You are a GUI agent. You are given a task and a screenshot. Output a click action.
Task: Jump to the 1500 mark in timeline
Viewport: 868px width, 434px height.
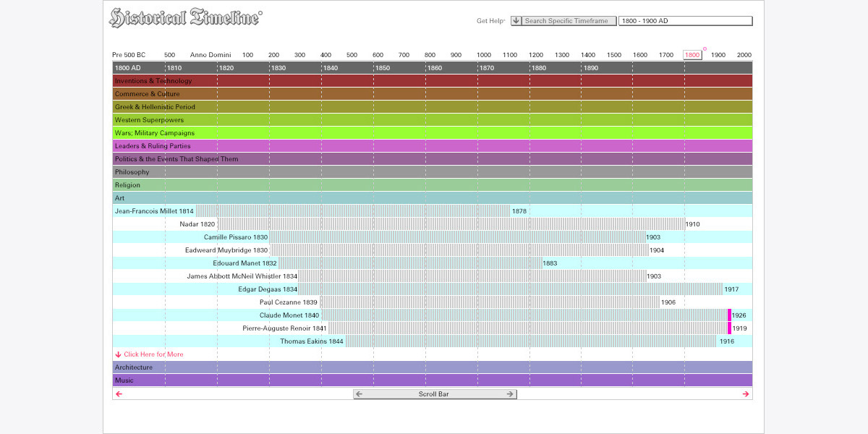(614, 55)
